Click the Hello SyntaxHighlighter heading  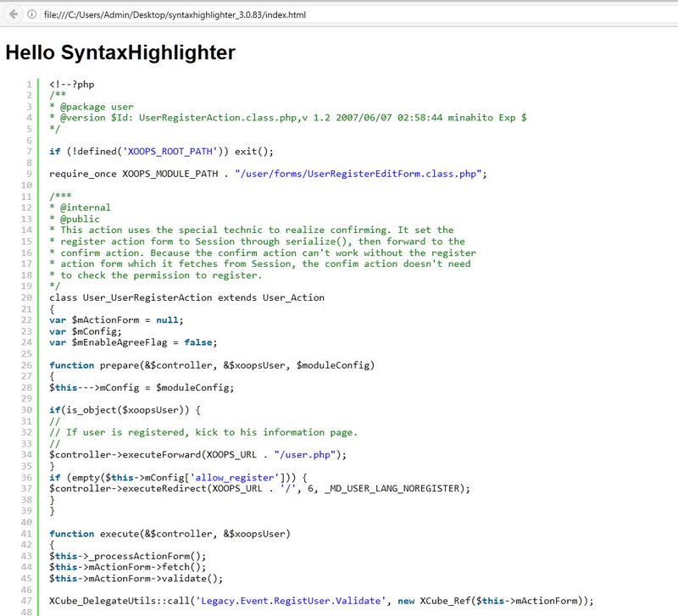[120, 53]
